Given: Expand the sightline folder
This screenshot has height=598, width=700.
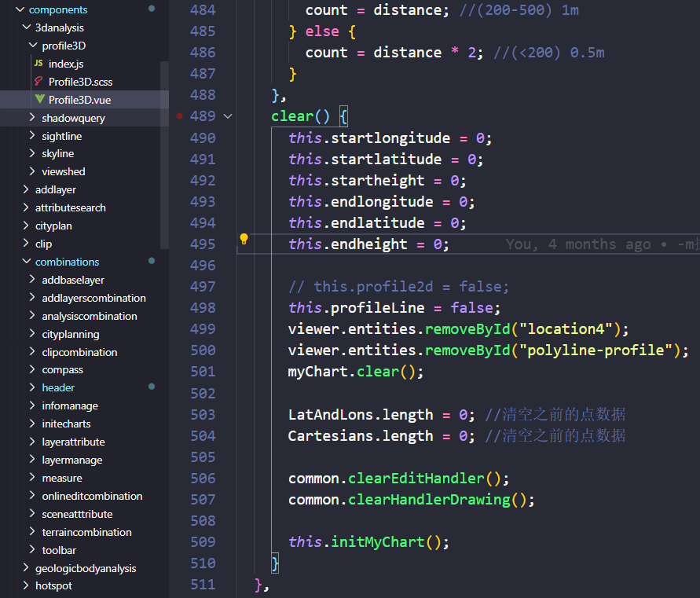Looking at the screenshot, I should click(x=32, y=135).
